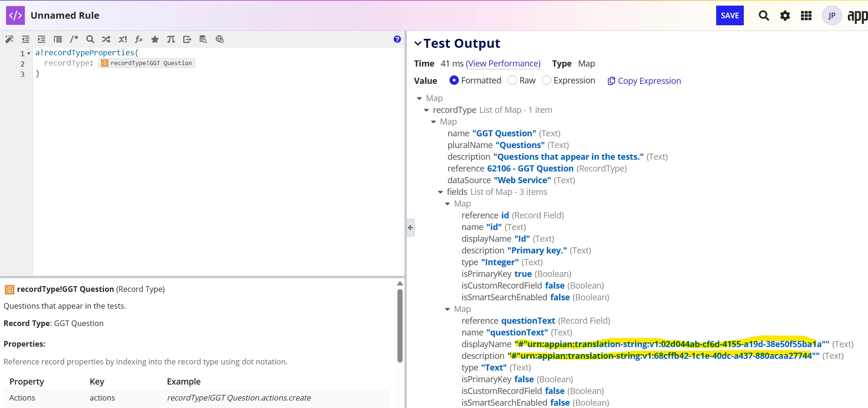Collapse the editor pane using arrow handle

tap(411, 228)
